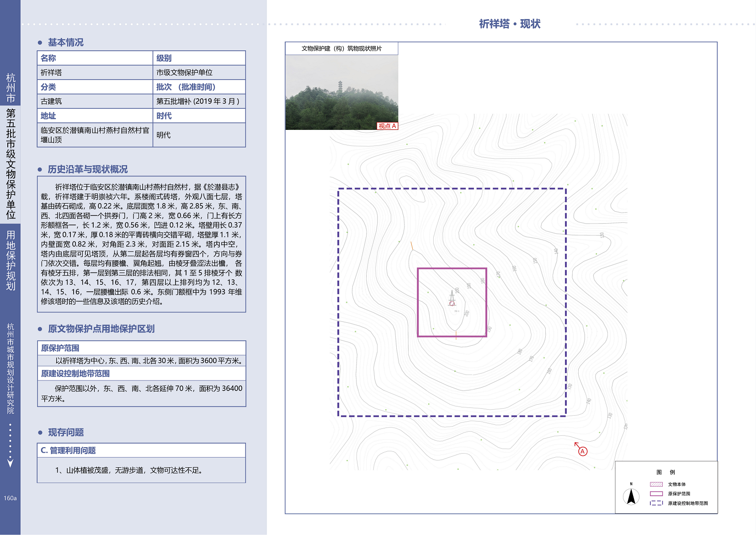Image resolution: width=756 pixels, height=535 pixels.
Task: Open the misty hilltop pagoda photo
Action: pos(341,92)
